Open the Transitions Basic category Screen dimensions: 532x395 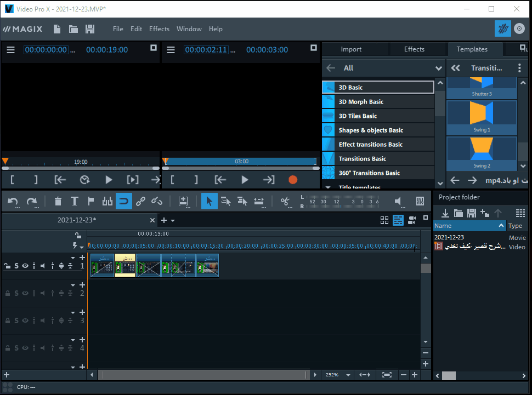378,159
